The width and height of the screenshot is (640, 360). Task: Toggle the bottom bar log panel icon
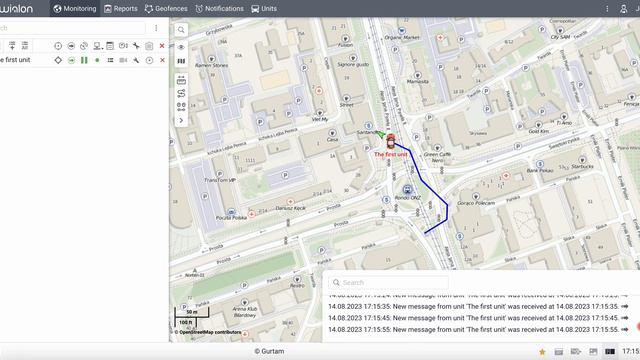[610, 351]
